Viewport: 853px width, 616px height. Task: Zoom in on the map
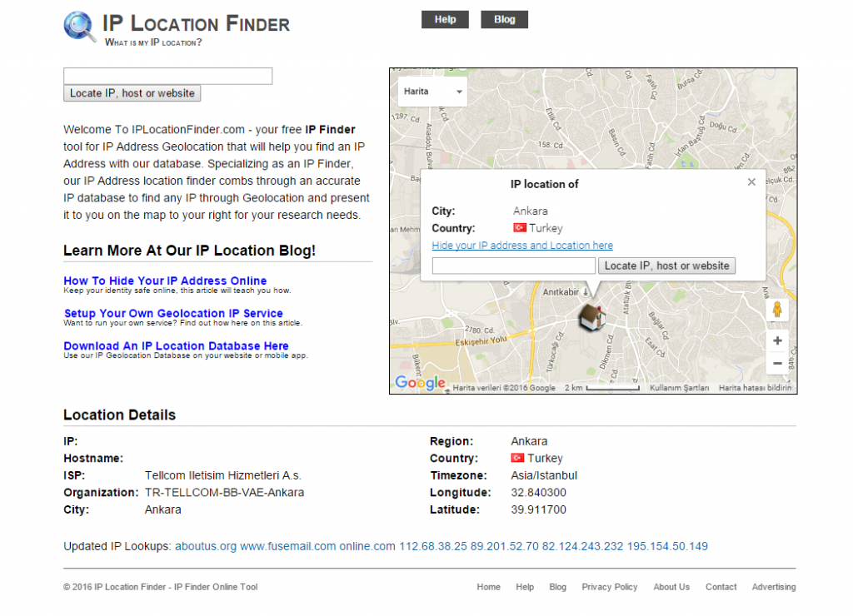(x=777, y=340)
